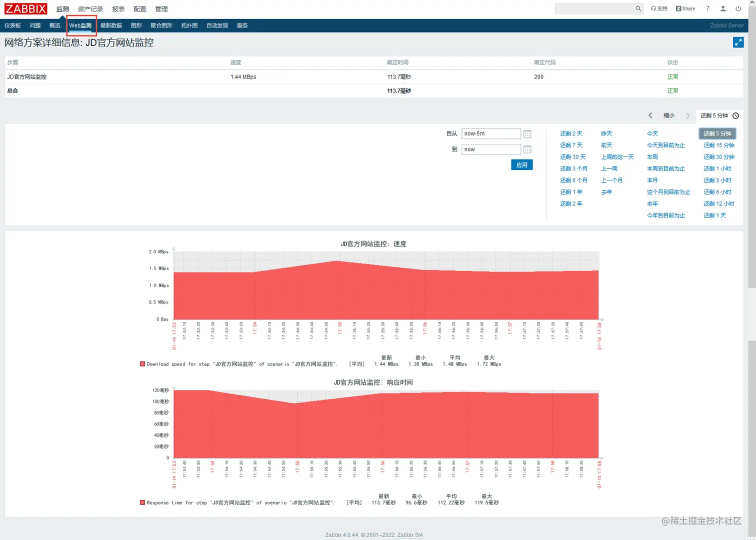Select the 还剩 30 天 time range

click(x=572, y=157)
